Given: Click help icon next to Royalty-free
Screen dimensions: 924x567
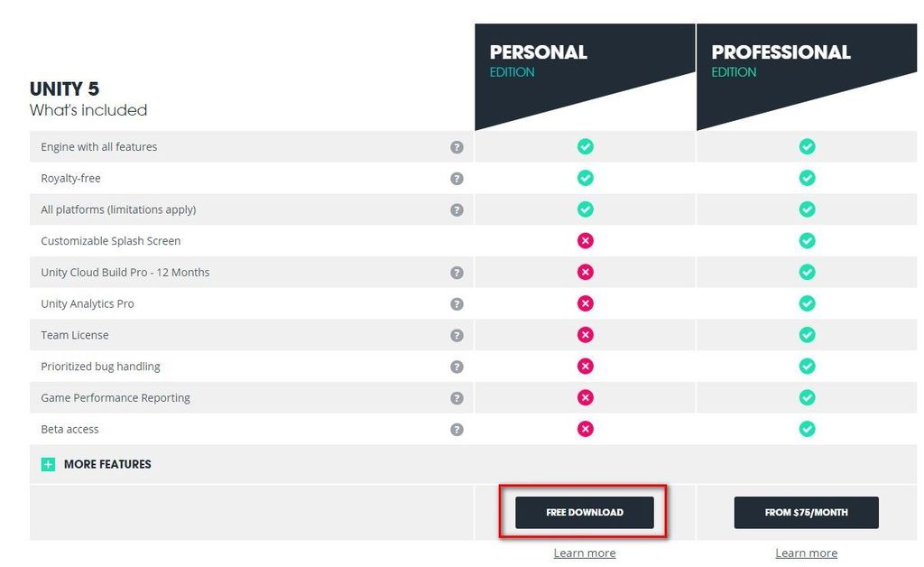Looking at the screenshot, I should [x=457, y=179].
